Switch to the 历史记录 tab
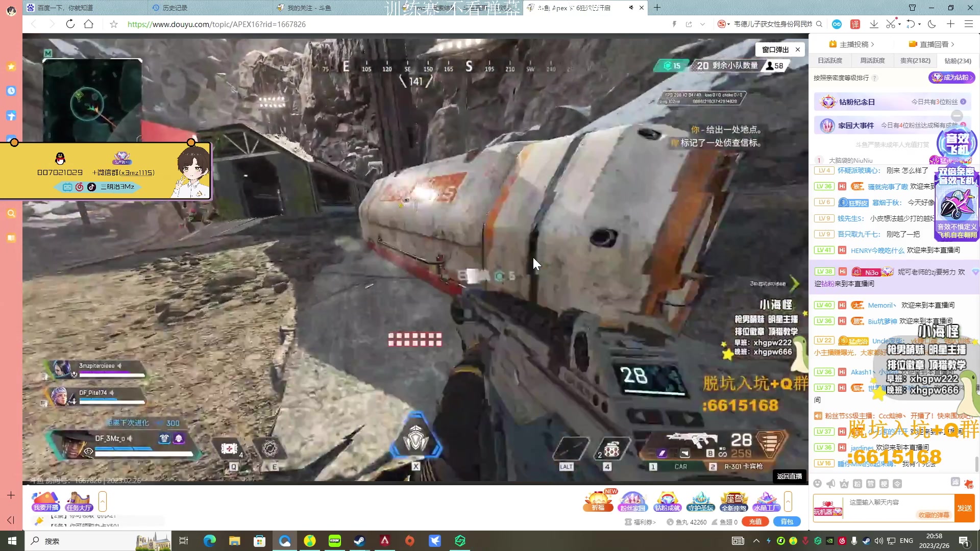The height and width of the screenshot is (551, 980). tap(209, 8)
